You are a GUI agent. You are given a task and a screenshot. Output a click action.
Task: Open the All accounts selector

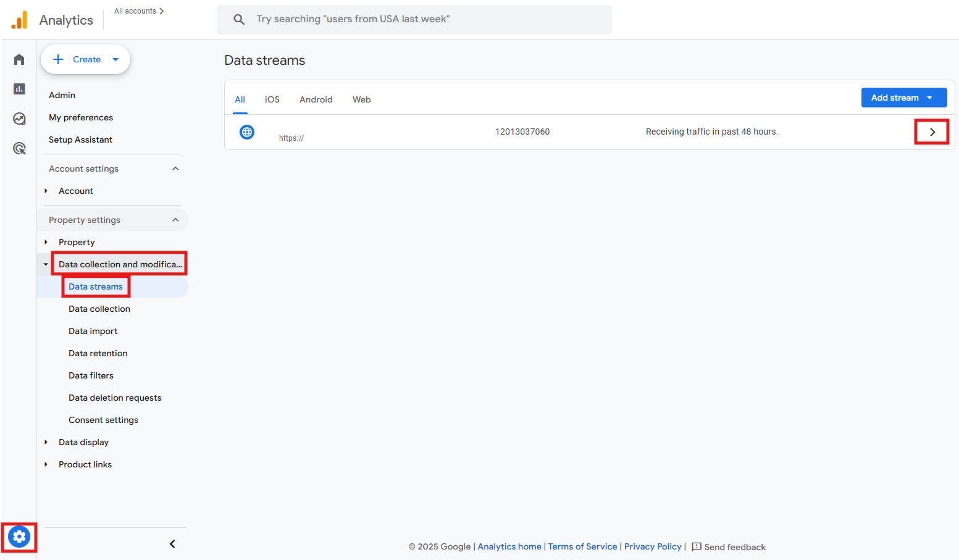pyautogui.click(x=139, y=11)
